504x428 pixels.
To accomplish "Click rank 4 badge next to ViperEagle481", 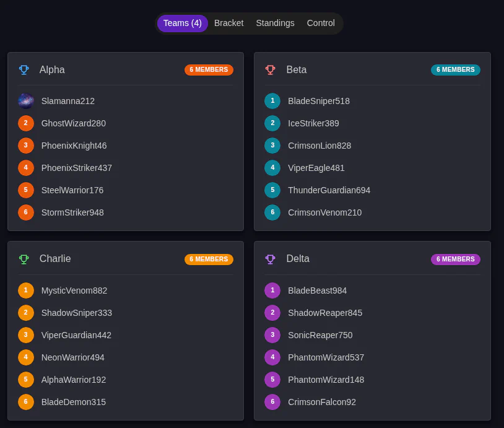I will pyautogui.click(x=272, y=168).
